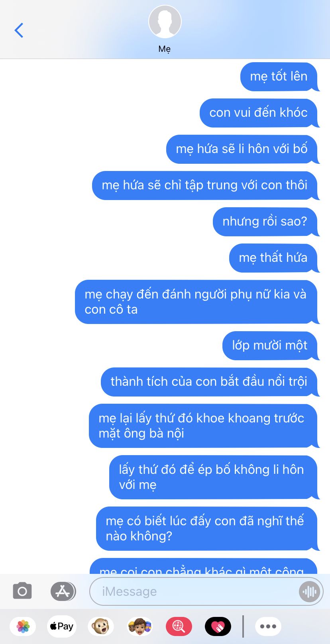
Task: Tap the back chevron to leave the conversation
Action: tap(19, 30)
